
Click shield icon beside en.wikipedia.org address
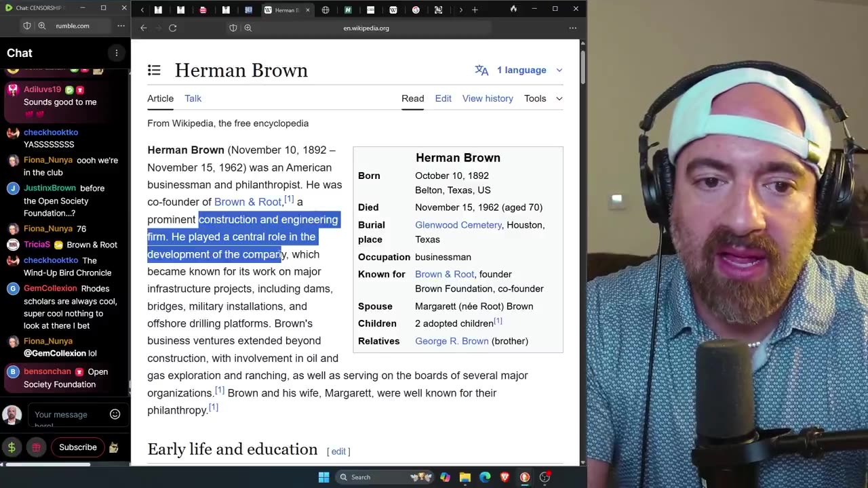click(x=233, y=28)
